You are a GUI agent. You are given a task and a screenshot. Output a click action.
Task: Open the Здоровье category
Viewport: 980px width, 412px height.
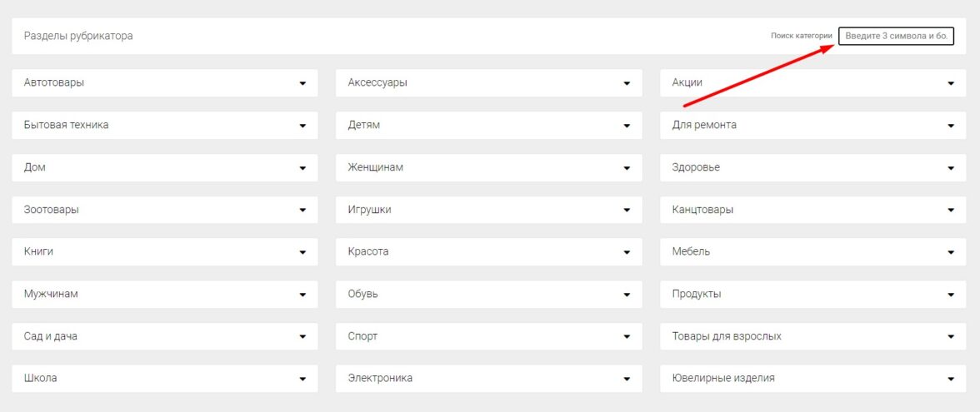click(x=951, y=168)
